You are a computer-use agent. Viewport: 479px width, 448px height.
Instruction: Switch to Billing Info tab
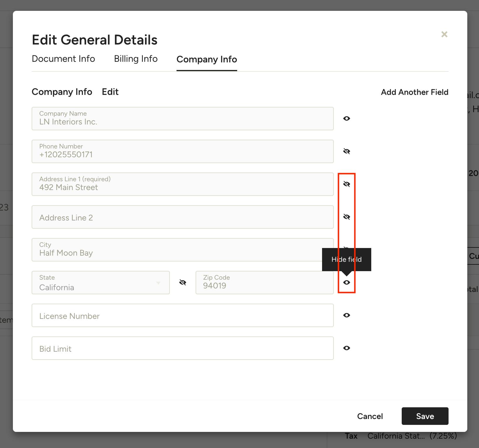(x=136, y=59)
